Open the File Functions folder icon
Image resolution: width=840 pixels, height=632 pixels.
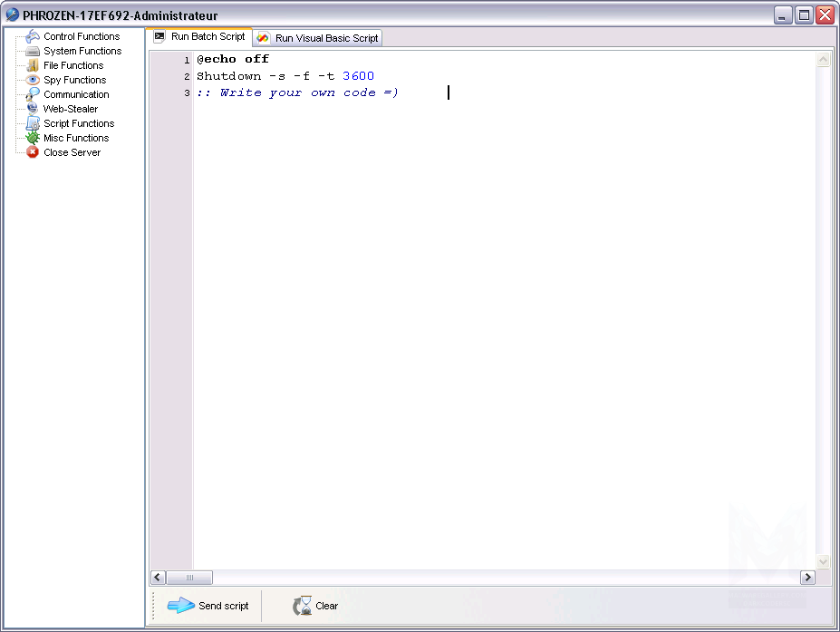33,65
